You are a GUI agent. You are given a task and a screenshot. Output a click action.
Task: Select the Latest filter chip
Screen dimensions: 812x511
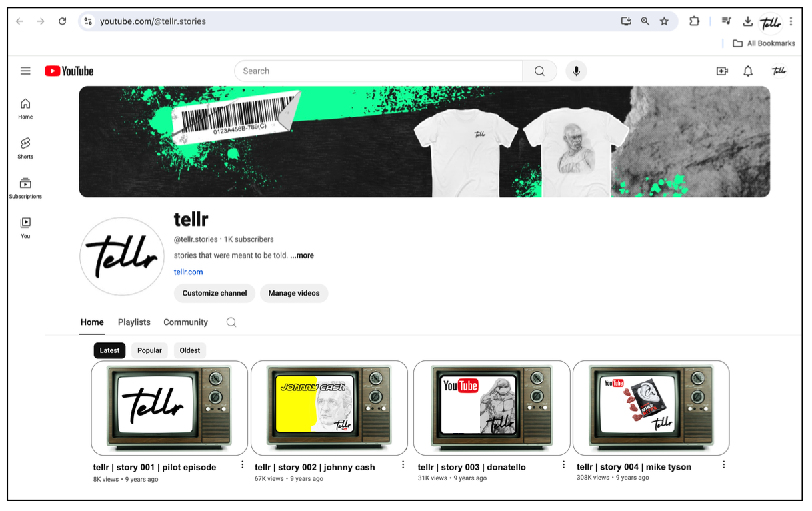(109, 350)
